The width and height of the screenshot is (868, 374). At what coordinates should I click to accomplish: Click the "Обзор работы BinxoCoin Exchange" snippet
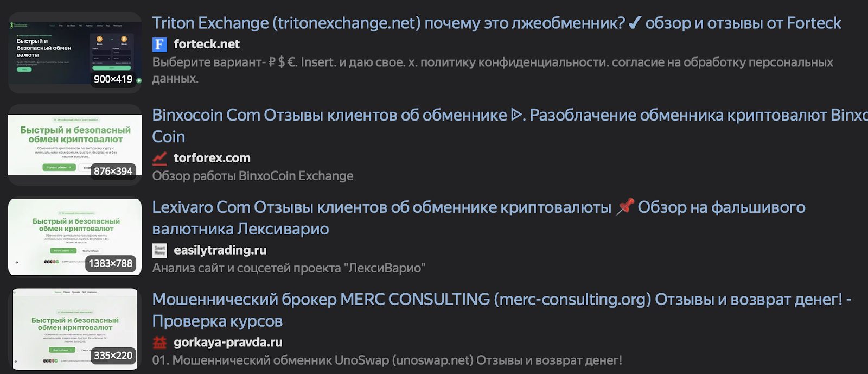[x=253, y=176]
